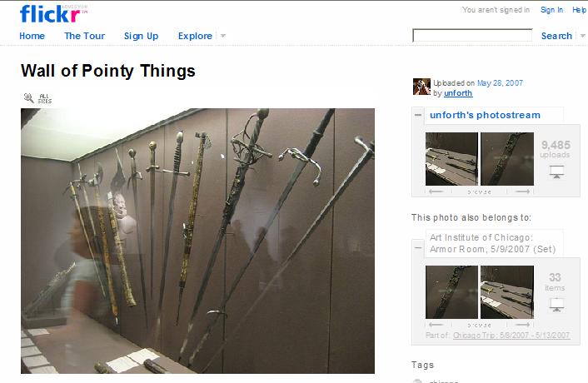Viewport: 588px width, 383px height.
Task: Click unforth's buddy icon avatar
Action: (x=421, y=87)
